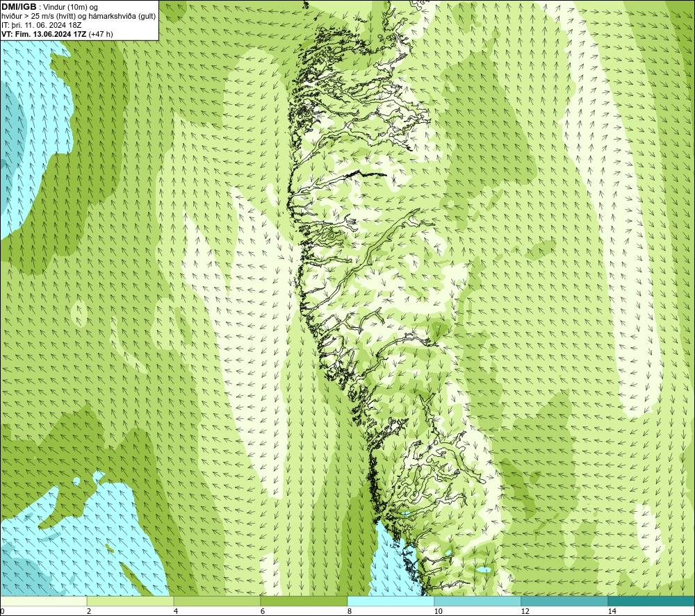Click the light green 2–4 m/s legend swatch

[x=131, y=601]
